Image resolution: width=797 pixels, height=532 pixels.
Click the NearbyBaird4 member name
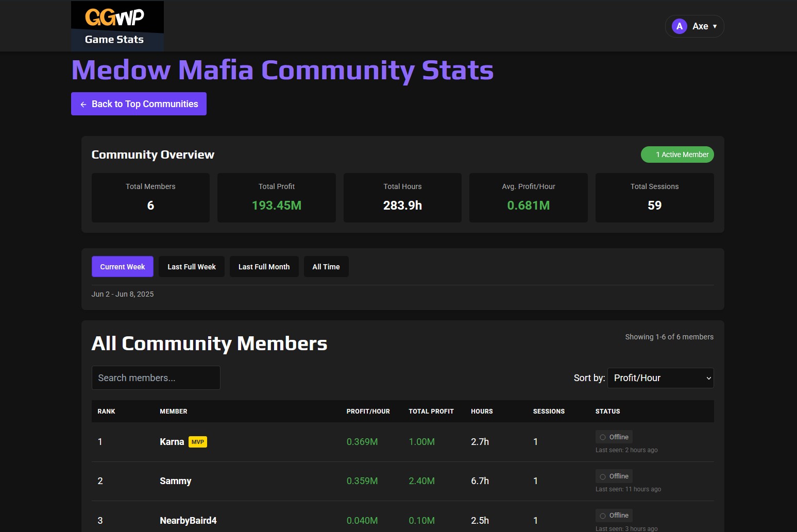point(188,520)
